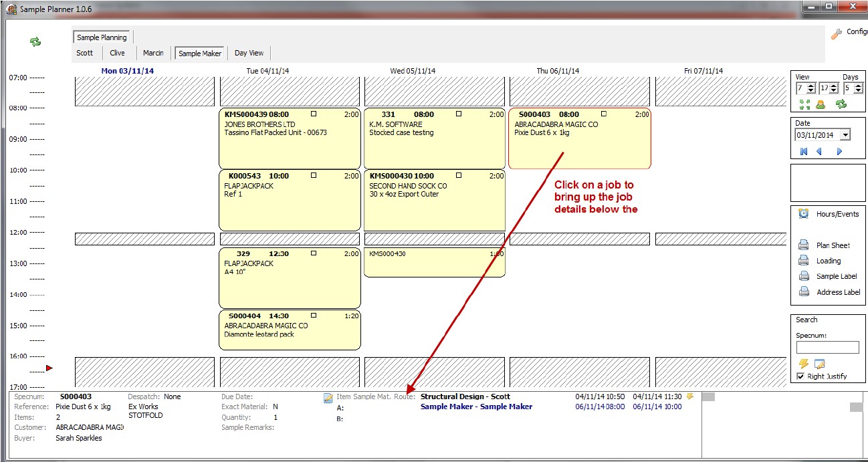Viewport: 868px width, 462px height.
Task: Print the Plan Sheet
Action: (x=803, y=245)
